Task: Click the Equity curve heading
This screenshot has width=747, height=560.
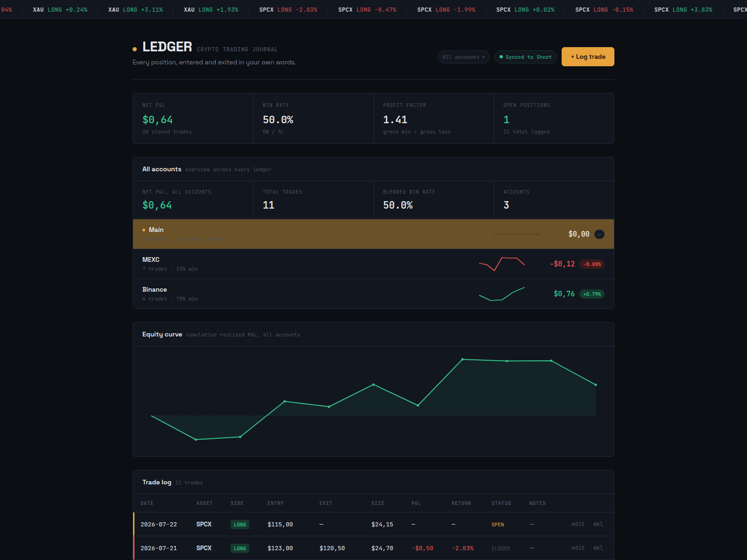Action: 162,334
